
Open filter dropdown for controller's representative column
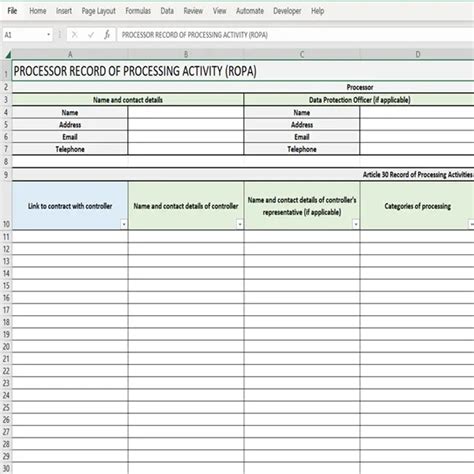point(356,224)
